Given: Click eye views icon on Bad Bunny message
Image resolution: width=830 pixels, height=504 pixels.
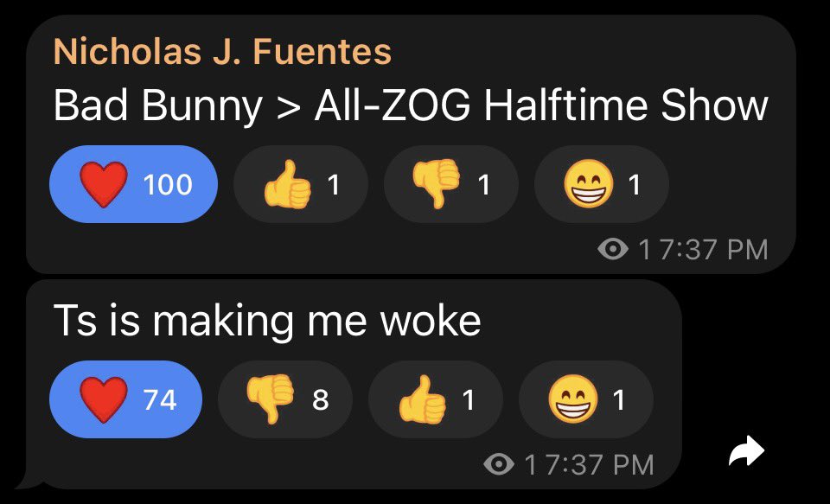Looking at the screenshot, I should pos(614,250).
